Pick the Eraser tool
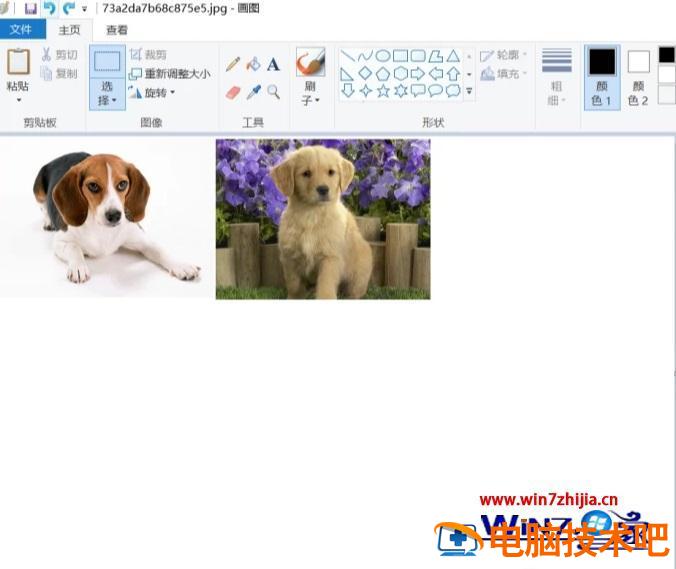The height and width of the screenshot is (569, 676). coord(233,92)
